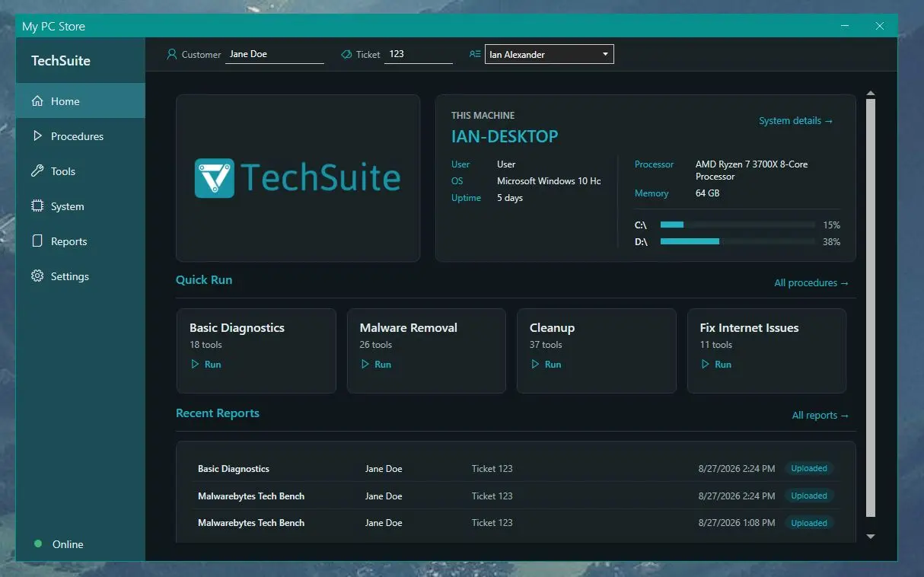
Task: Click the technician list icon beside dropdown
Action: (475, 54)
